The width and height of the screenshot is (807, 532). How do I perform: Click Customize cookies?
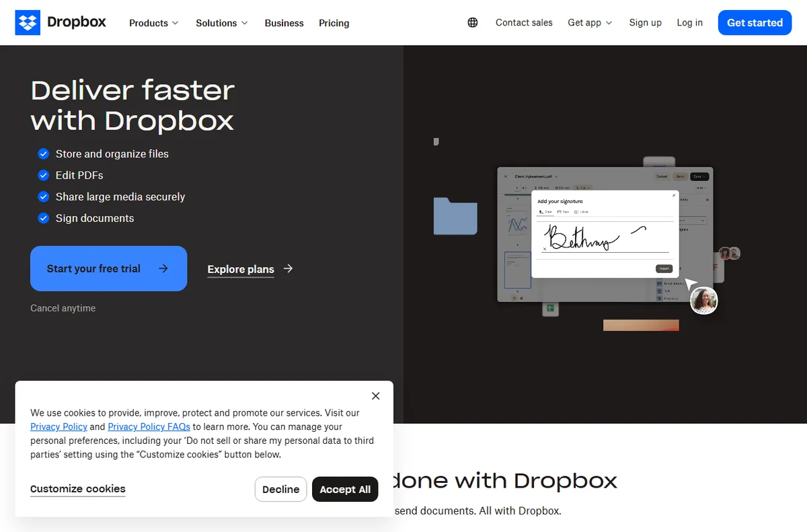pos(78,489)
